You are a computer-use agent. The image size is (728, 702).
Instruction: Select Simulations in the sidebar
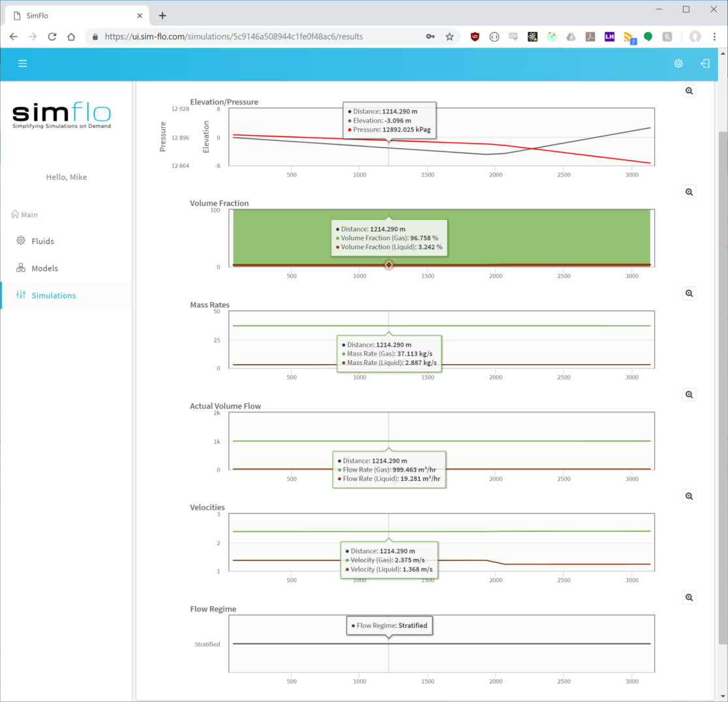pyautogui.click(x=53, y=296)
